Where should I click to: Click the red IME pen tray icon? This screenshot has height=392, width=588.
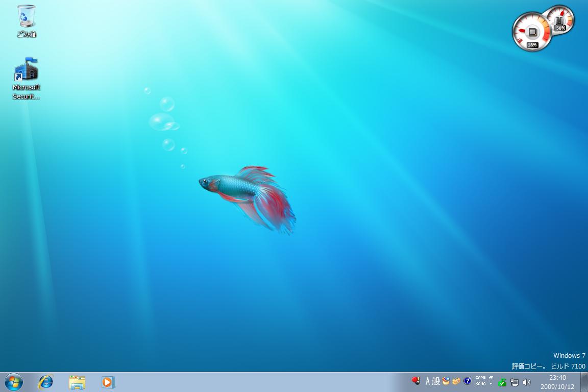416,380
